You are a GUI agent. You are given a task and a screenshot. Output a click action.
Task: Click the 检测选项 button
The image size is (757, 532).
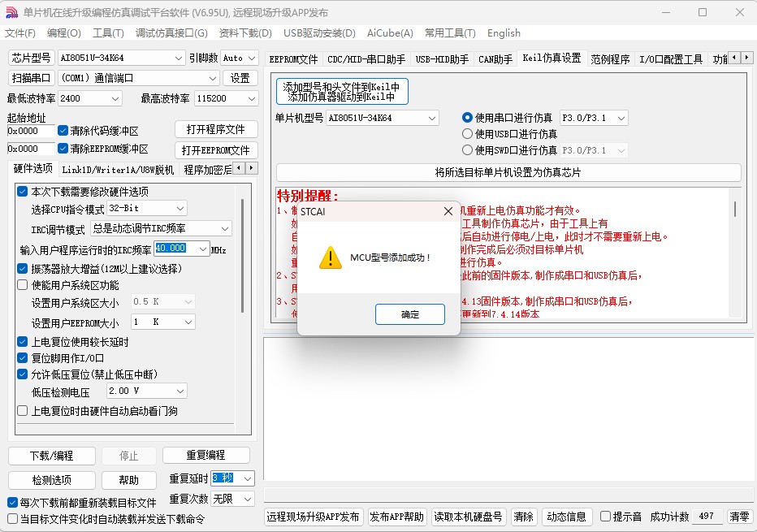pyautogui.click(x=52, y=480)
